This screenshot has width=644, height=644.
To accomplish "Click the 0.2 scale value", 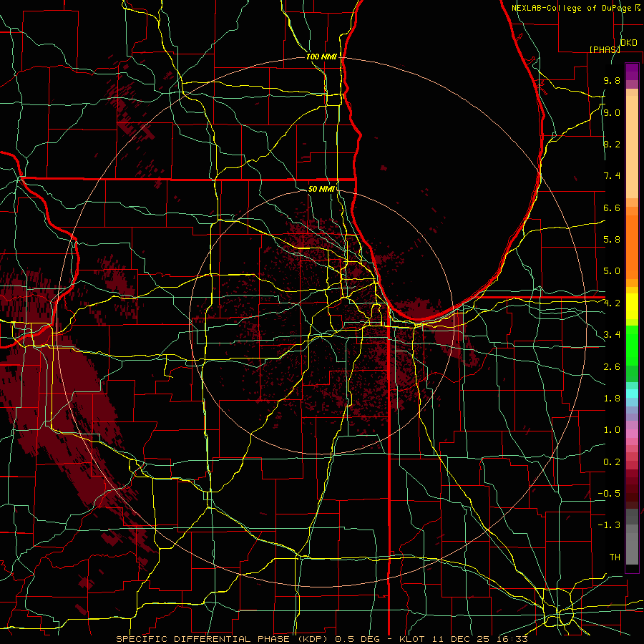I will click(x=612, y=462).
